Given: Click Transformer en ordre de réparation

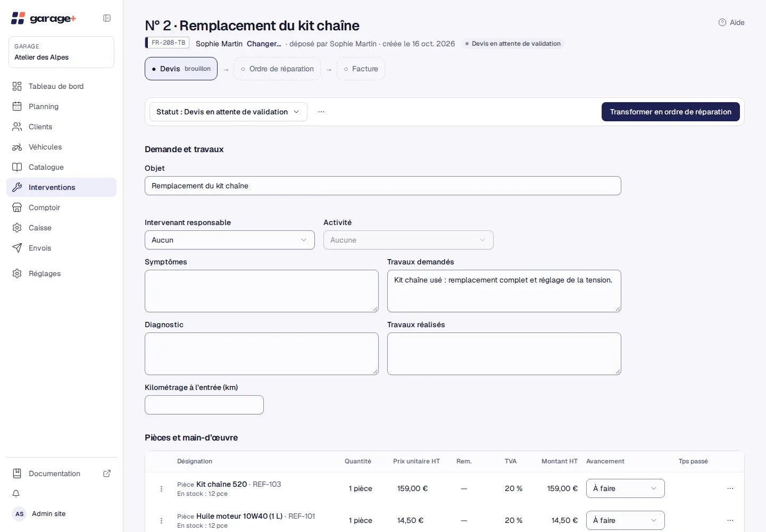Looking at the screenshot, I should point(670,112).
